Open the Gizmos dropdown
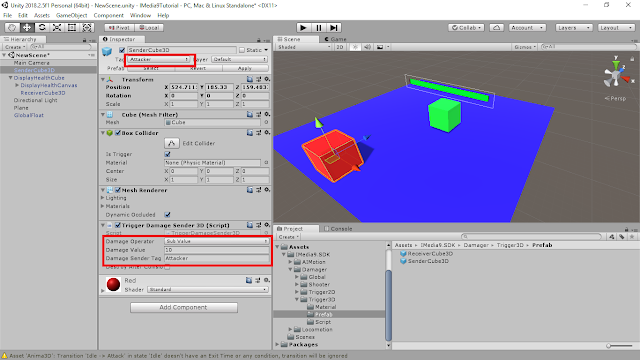 [x=525, y=47]
